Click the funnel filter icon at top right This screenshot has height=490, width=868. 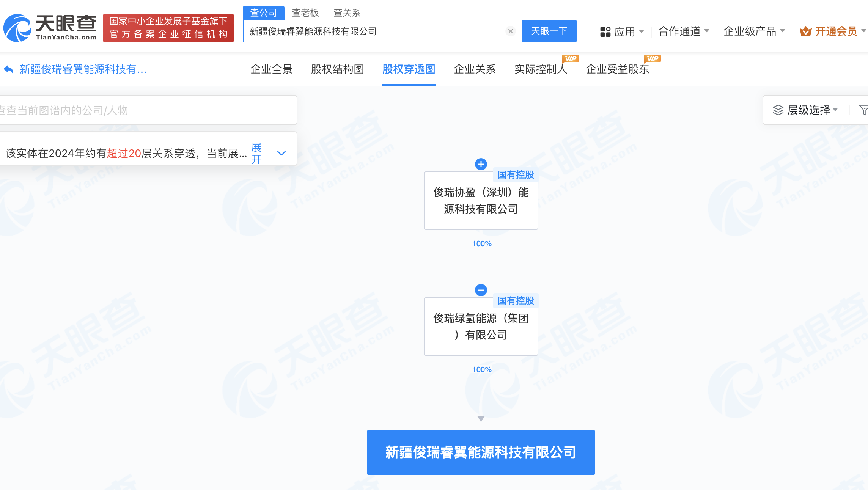click(864, 110)
